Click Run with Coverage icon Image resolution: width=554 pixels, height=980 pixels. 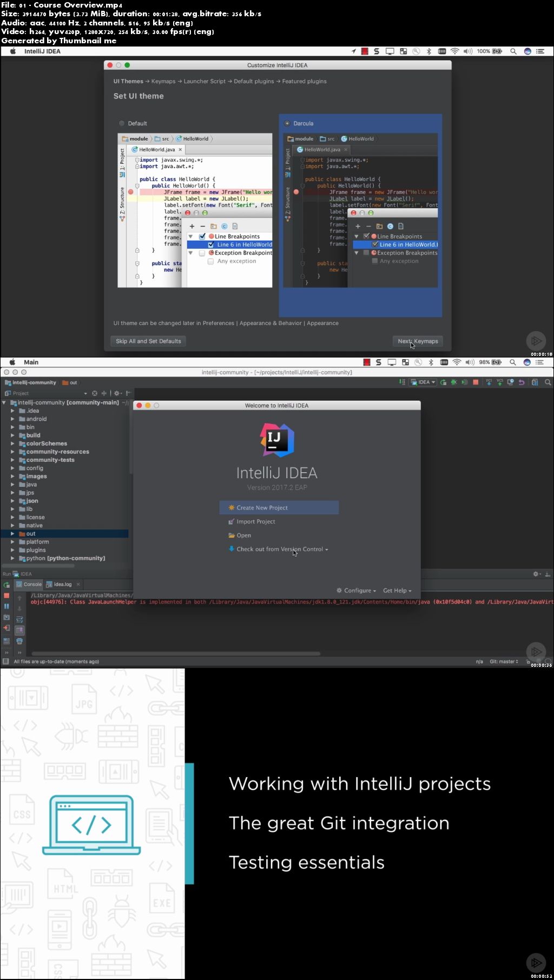pyautogui.click(x=464, y=382)
